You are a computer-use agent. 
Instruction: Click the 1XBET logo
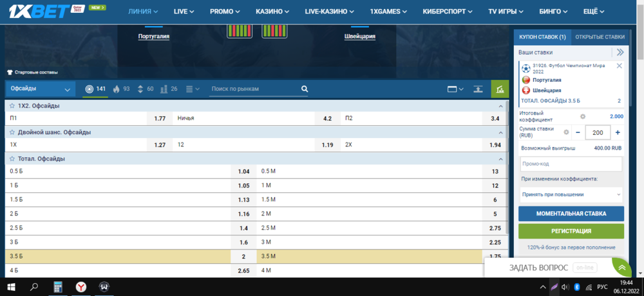pyautogui.click(x=39, y=11)
